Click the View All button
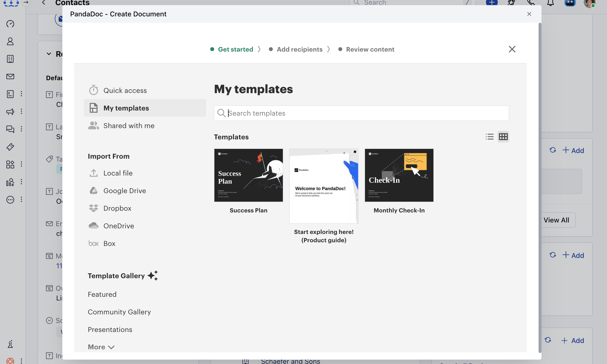The width and height of the screenshot is (607, 364). pyautogui.click(x=556, y=220)
